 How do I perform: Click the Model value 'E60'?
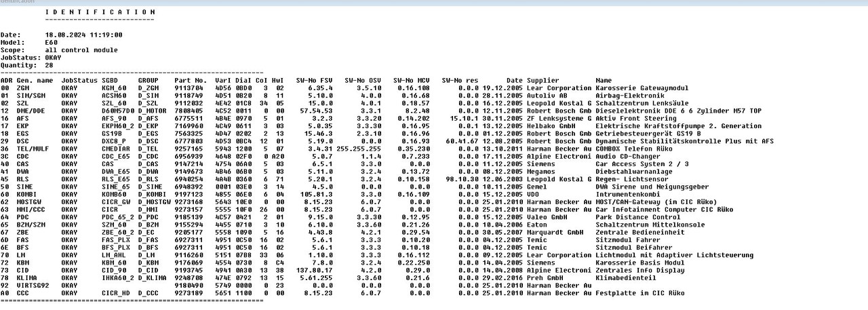[x=52, y=42]
